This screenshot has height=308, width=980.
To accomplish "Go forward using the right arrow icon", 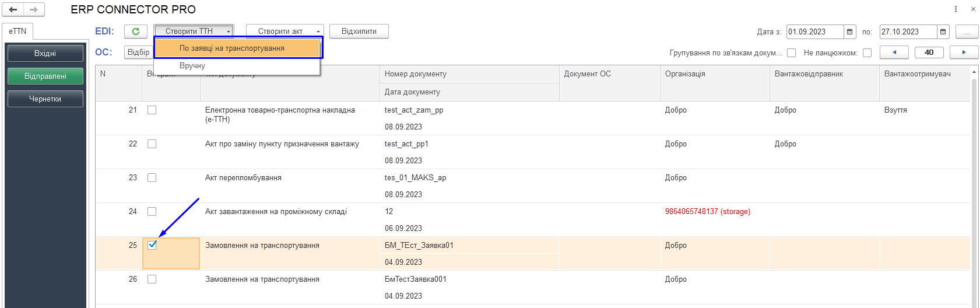I will click(34, 9).
